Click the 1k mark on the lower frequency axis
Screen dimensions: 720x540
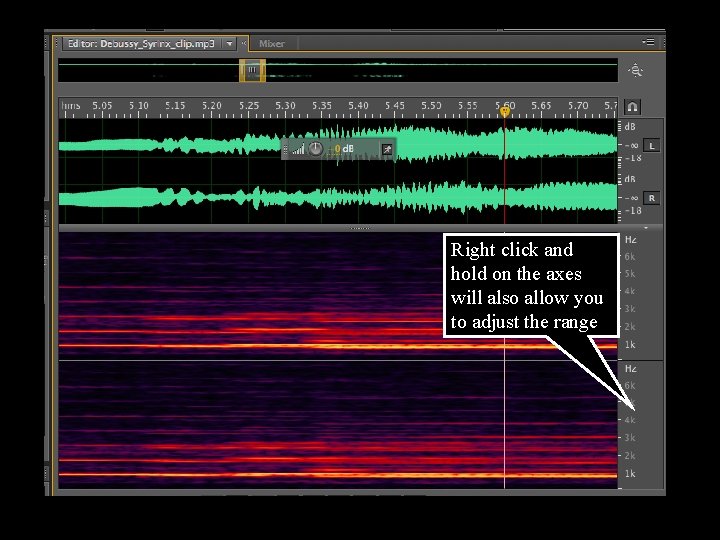coord(630,473)
